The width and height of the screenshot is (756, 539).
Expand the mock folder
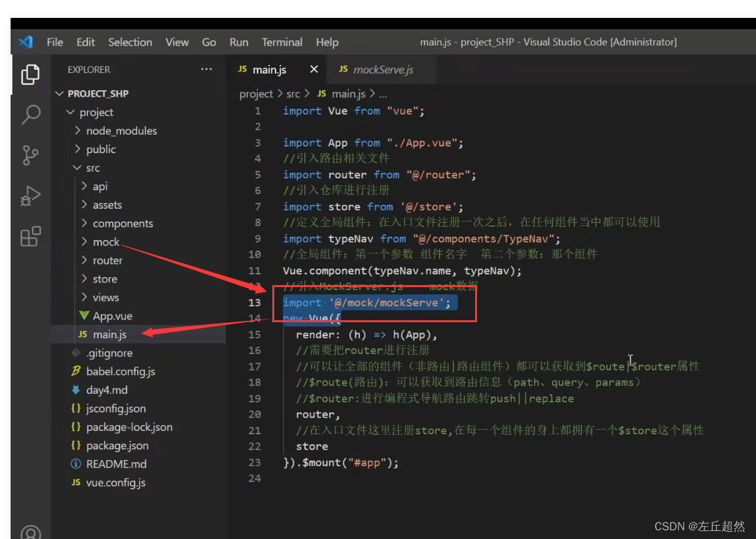(84, 241)
